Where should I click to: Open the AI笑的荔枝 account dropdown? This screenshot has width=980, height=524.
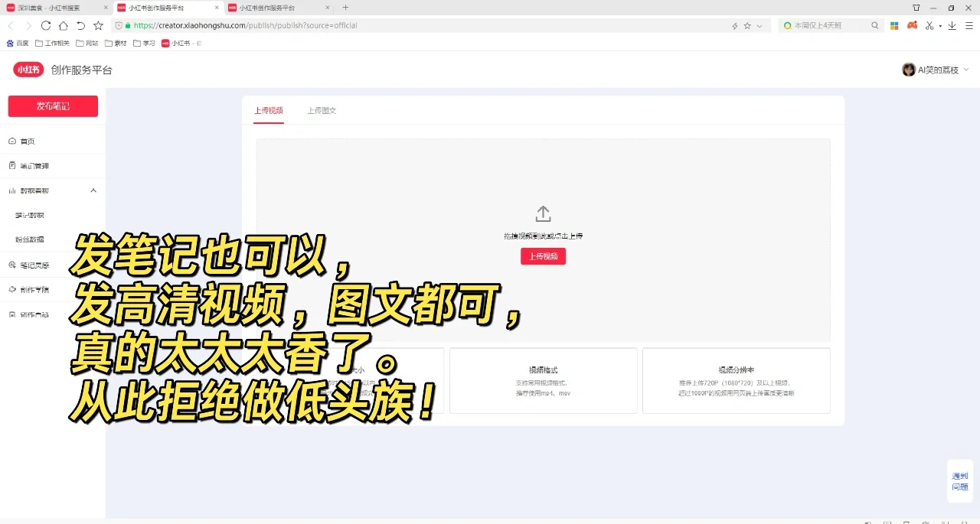tap(934, 69)
